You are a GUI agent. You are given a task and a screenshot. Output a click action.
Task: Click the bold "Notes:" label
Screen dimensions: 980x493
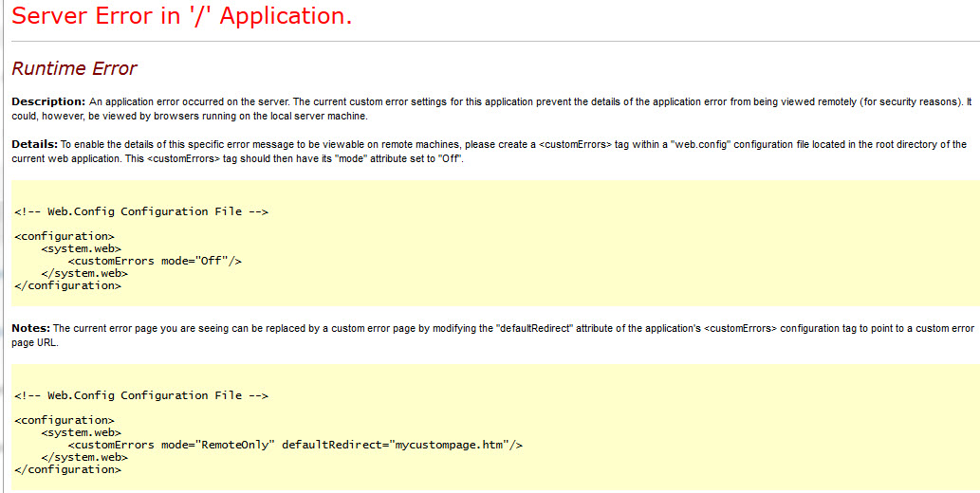pos(30,328)
